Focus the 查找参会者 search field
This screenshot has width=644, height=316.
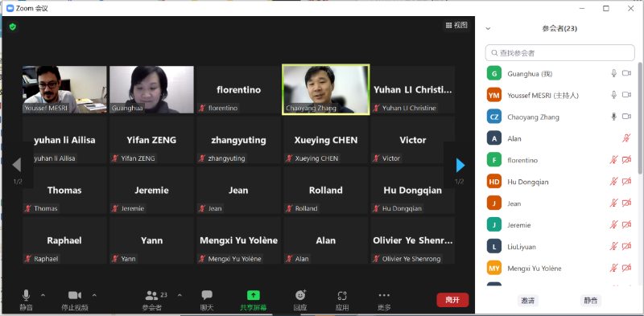[x=559, y=53]
